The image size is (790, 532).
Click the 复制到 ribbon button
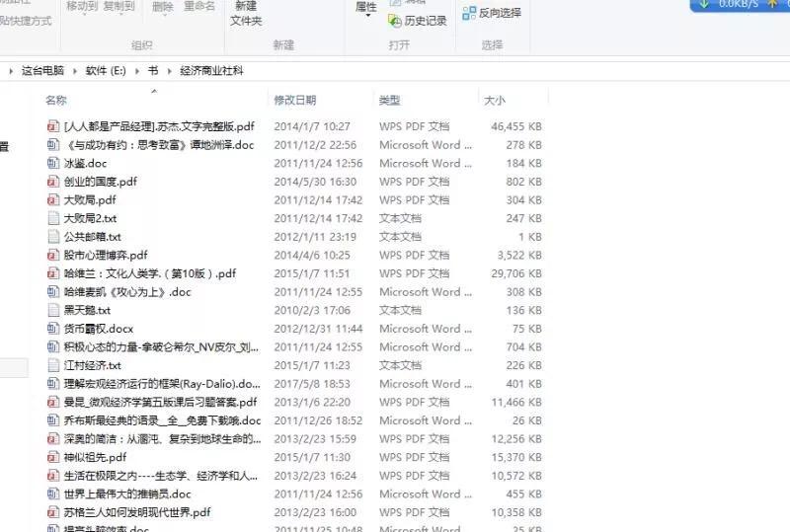coord(119,7)
